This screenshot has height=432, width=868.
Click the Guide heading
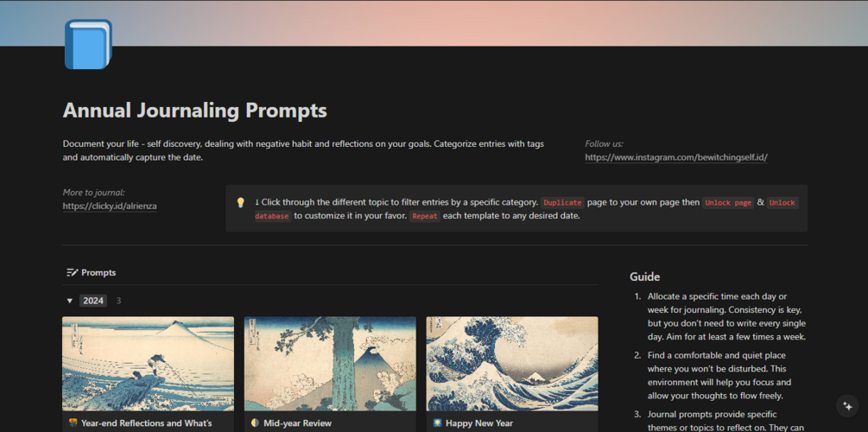point(645,277)
